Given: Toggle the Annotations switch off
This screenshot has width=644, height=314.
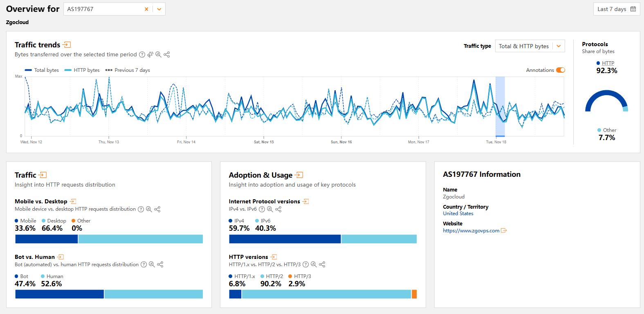Looking at the screenshot, I should point(560,70).
